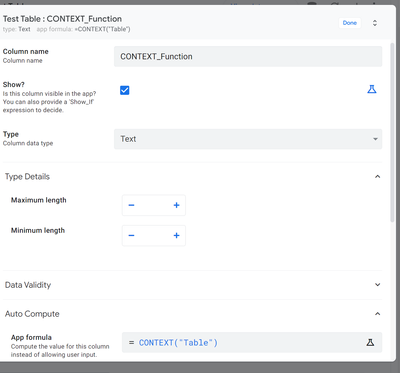
Task: Collapse the Type Details section
Action: [x=377, y=177]
